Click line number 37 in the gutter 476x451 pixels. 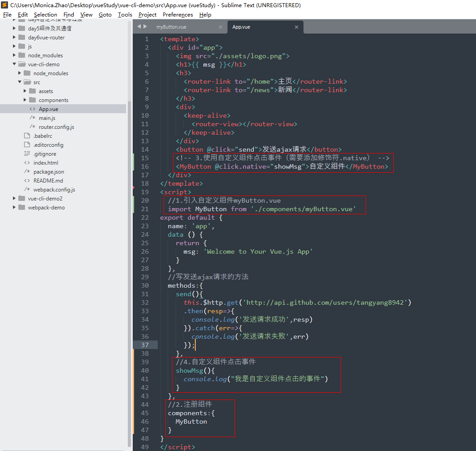[145, 345]
